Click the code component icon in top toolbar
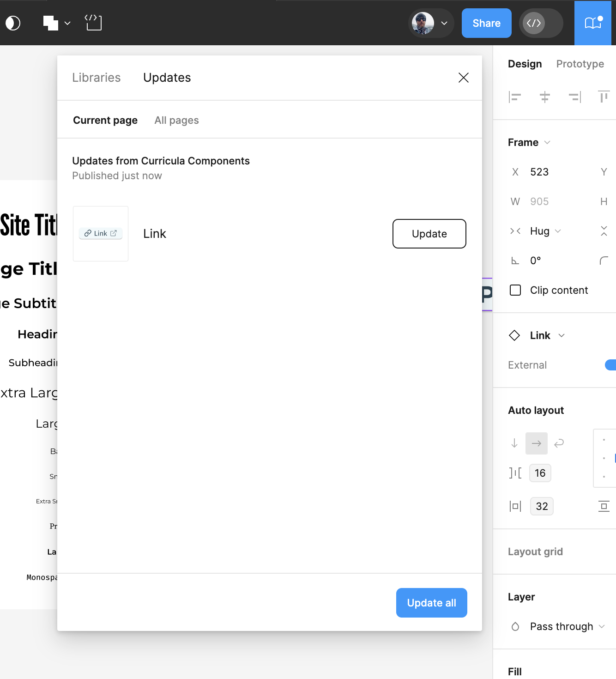The width and height of the screenshot is (616, 679). tap(93, 22)
